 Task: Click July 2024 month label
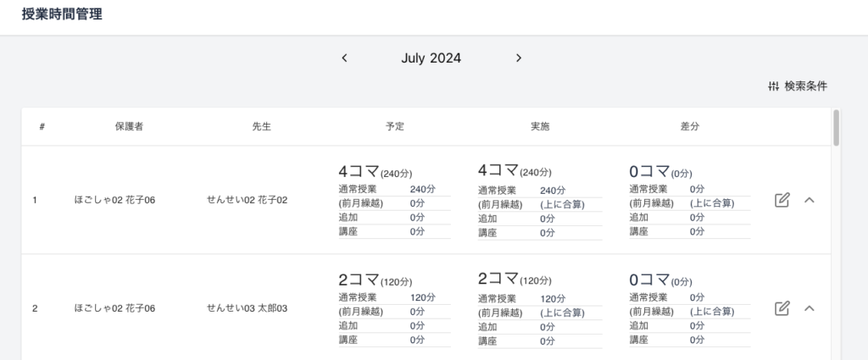pos(431,58)
